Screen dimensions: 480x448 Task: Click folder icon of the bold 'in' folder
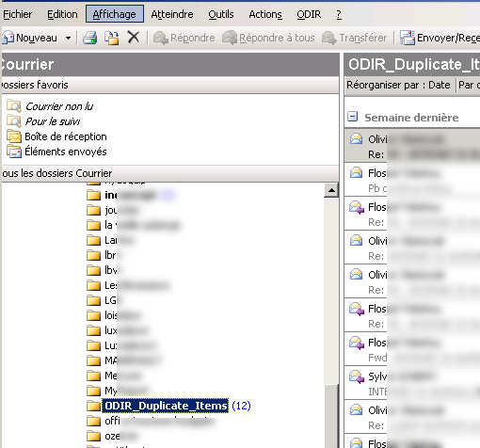tap(93, 196)
